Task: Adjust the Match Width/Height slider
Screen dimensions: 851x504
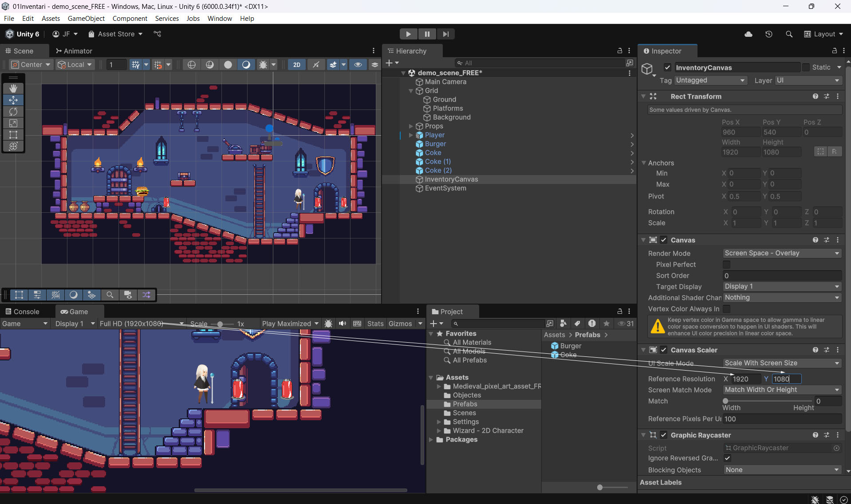Action: click(726, 401)
